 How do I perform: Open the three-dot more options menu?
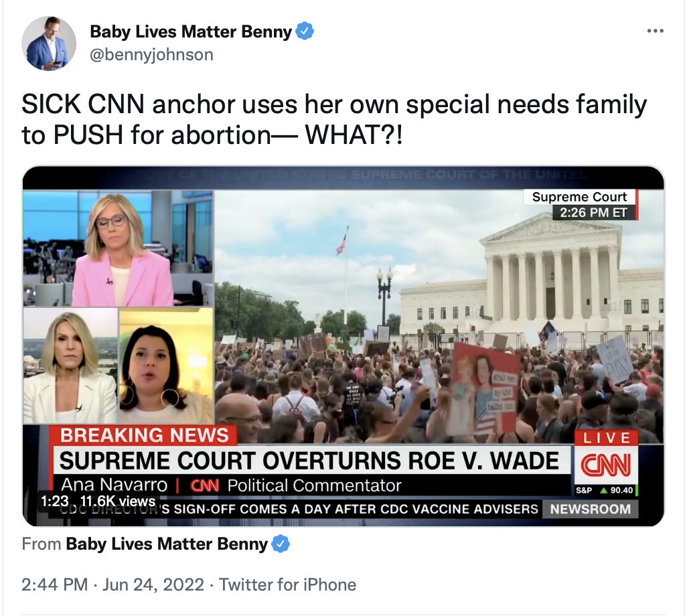click(655, 31)
